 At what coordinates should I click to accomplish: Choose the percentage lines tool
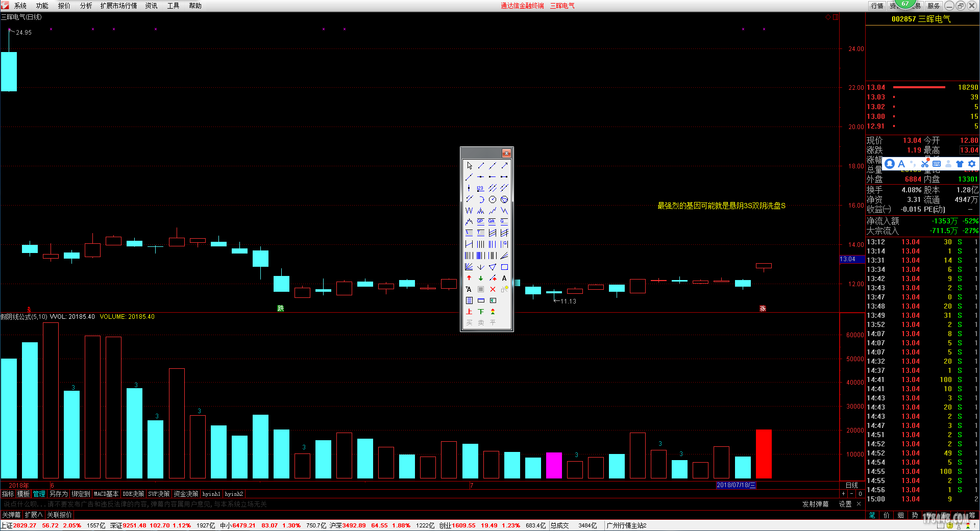pyautogui.click(x=469, y=233)
